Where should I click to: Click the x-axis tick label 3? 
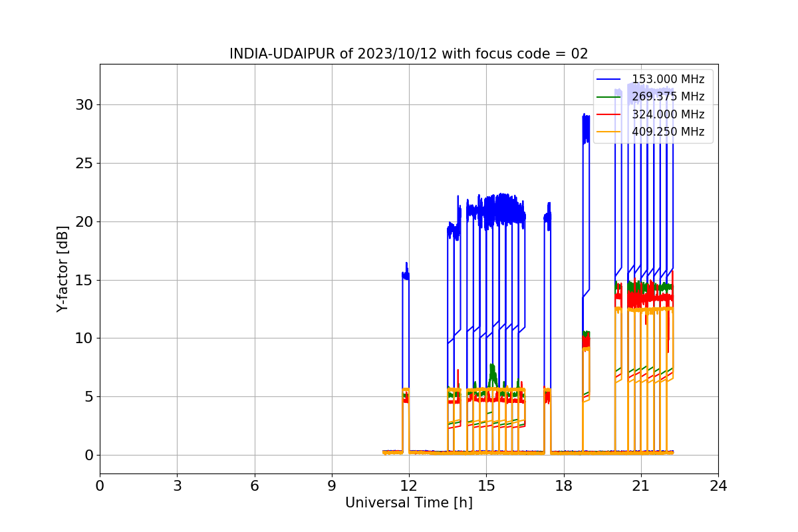pos(177,485)
